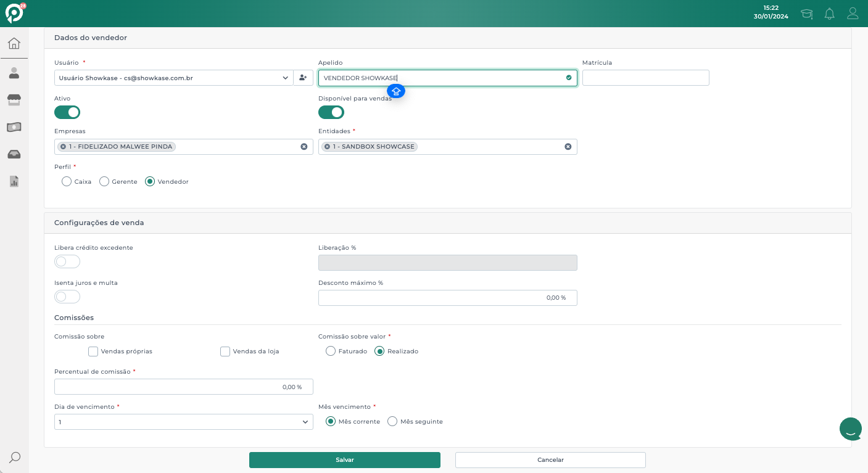Open the person icon in sidebar
Viewport: 868px width, 473px height.
point(14,73)
